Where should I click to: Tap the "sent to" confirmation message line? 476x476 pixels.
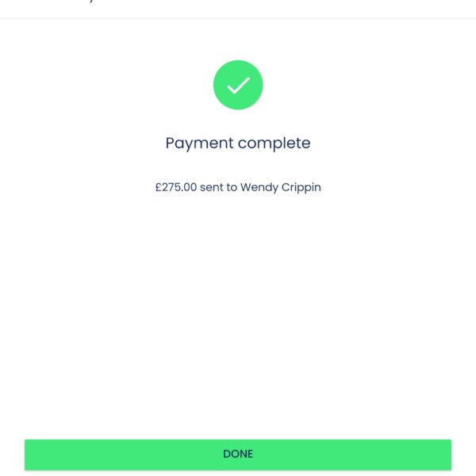pyautogui.click(x=238, y=188)
